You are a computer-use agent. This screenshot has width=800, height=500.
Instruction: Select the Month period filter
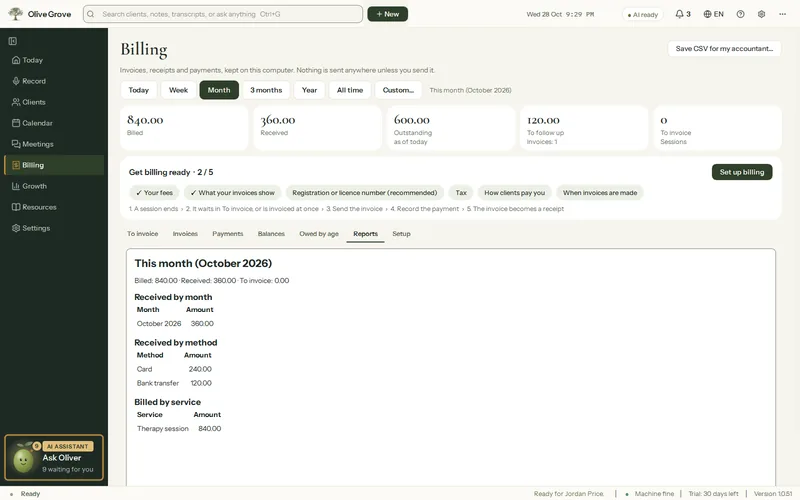[219, 90]
